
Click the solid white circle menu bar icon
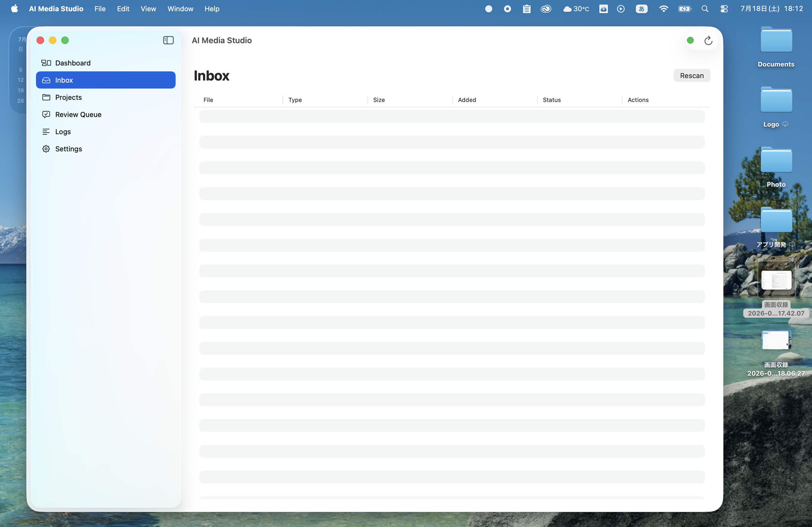[x=488, y=9]
